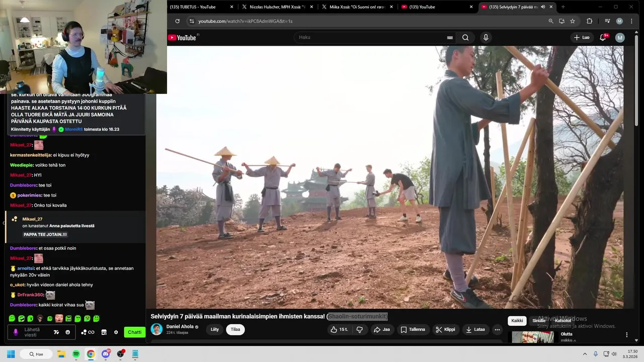Screen dimensions: 644x362
Task: Open more actions three-dot button under video
Action: pos(497,329)
